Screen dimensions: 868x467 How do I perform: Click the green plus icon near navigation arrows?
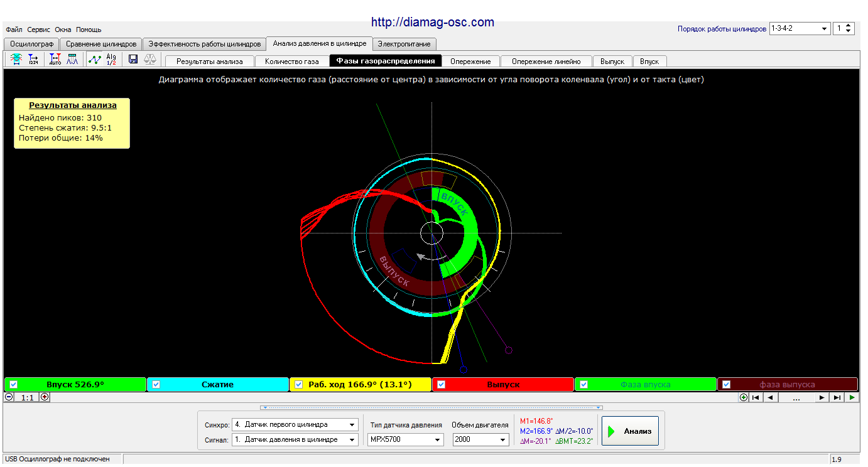(744, 397)
